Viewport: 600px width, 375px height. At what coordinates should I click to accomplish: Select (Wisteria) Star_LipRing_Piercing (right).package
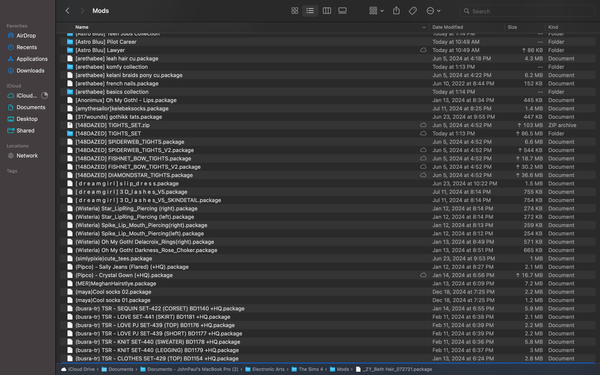329,209
